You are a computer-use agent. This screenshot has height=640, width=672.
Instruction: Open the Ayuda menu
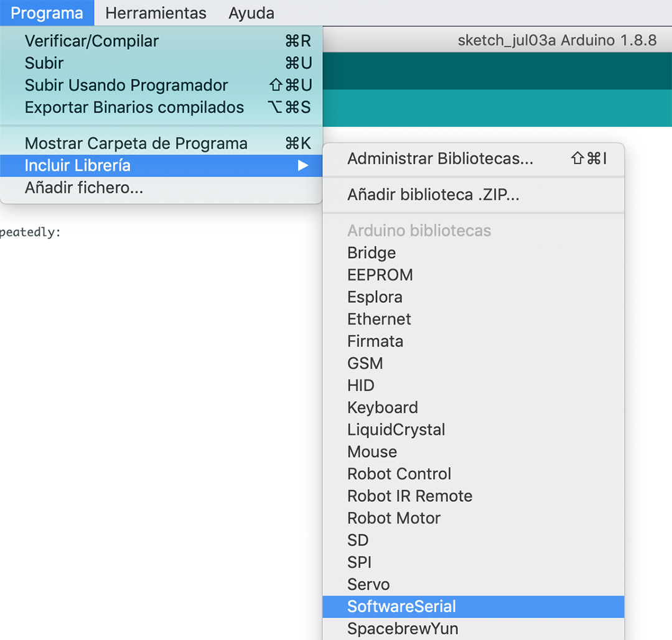251,13
